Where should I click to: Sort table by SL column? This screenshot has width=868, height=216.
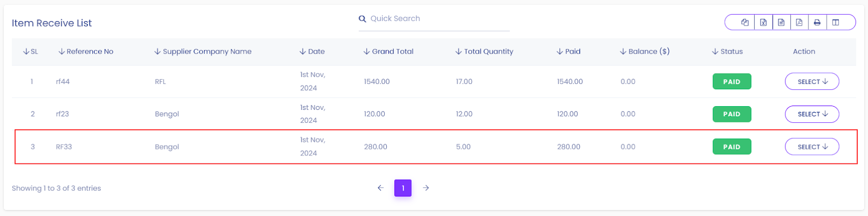pos(30,51)
